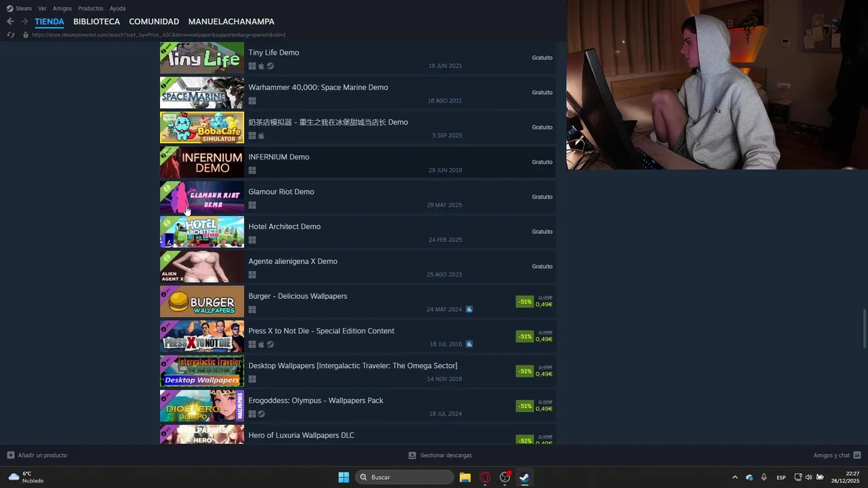868x488 pixels.
Task: Click the microphone tray icon
Action: (x=764, y=477)
